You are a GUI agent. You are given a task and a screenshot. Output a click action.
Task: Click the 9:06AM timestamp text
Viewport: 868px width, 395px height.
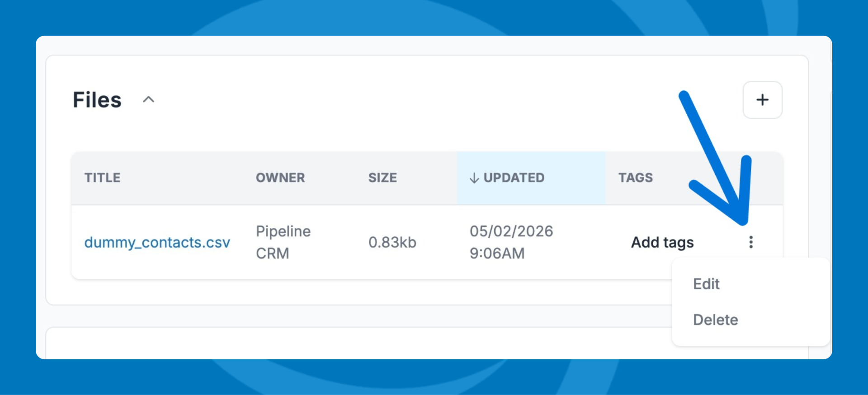[x=497, y=254]
